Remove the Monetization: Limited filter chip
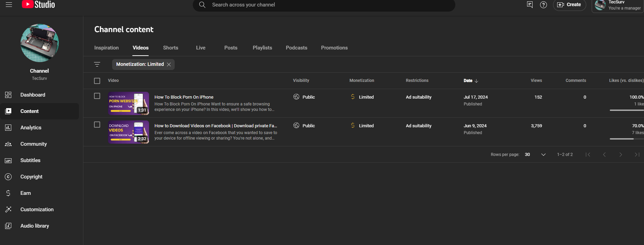 coord(169,64)
